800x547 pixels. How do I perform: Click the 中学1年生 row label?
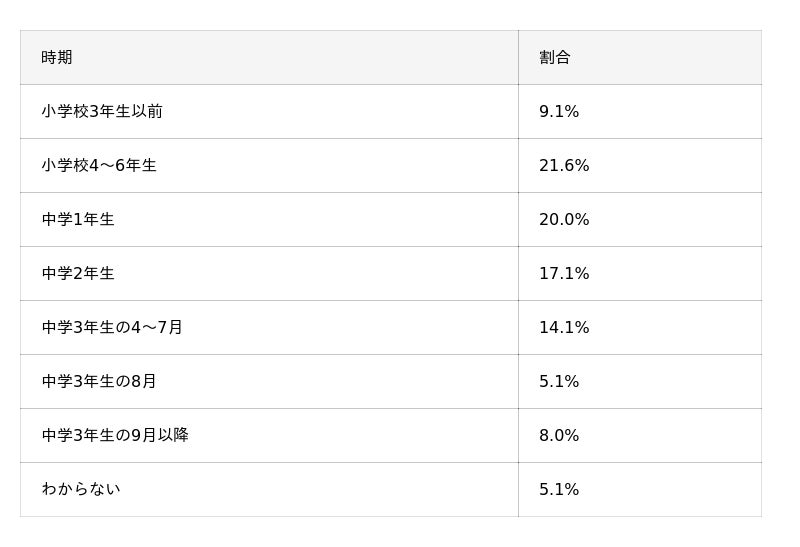point(78,219)
